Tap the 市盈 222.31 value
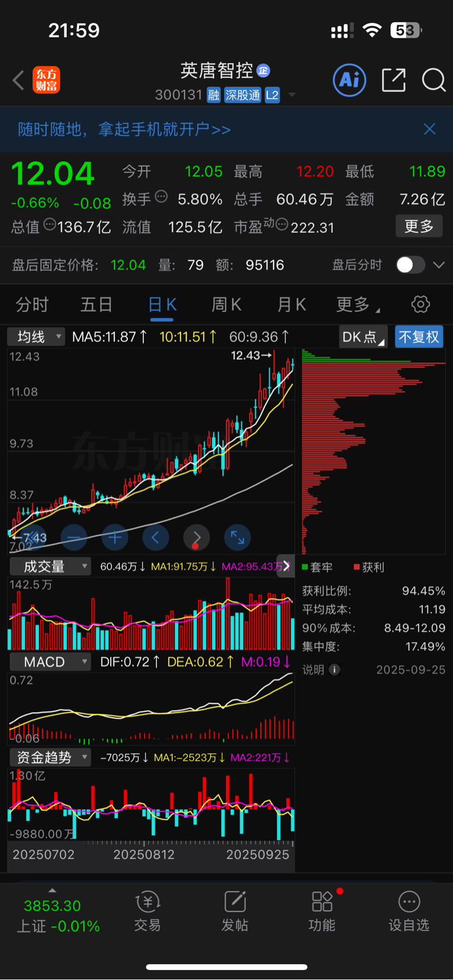 (x=313, y=227)
